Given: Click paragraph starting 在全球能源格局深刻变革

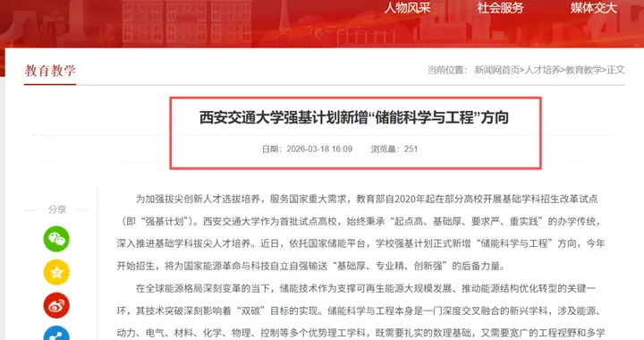Looking at the screenshot, I should [361, 310].
